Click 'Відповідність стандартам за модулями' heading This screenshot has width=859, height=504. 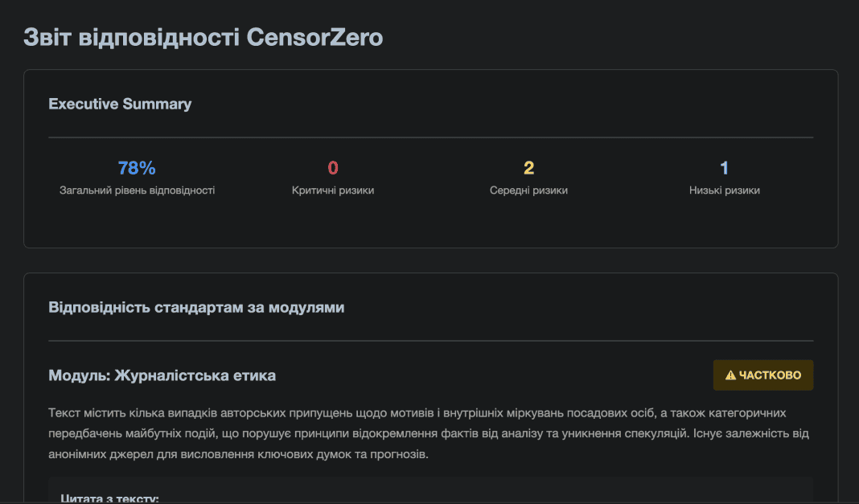click(x=196, y=308)
